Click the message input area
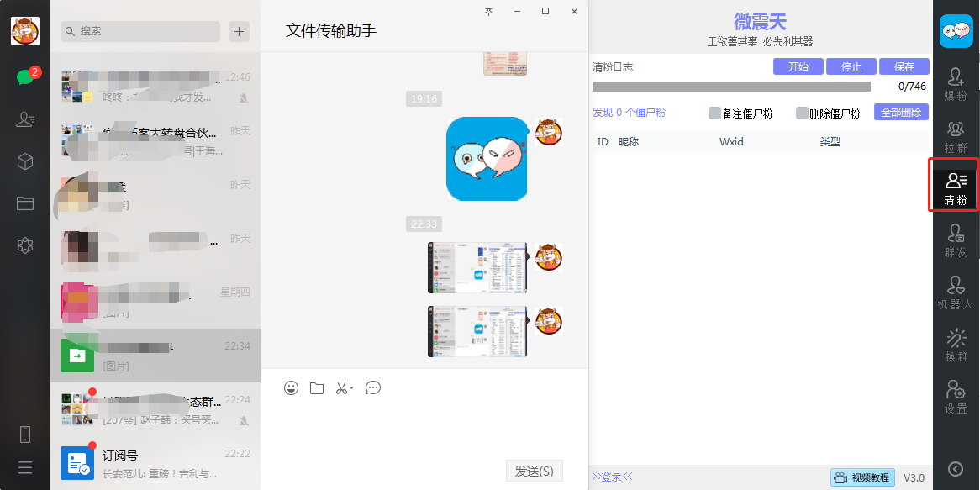 coord(424,428)
